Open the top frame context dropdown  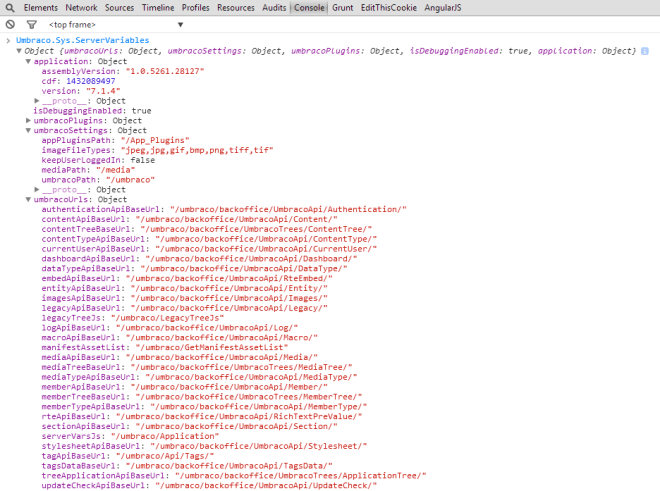click(116, 24)
